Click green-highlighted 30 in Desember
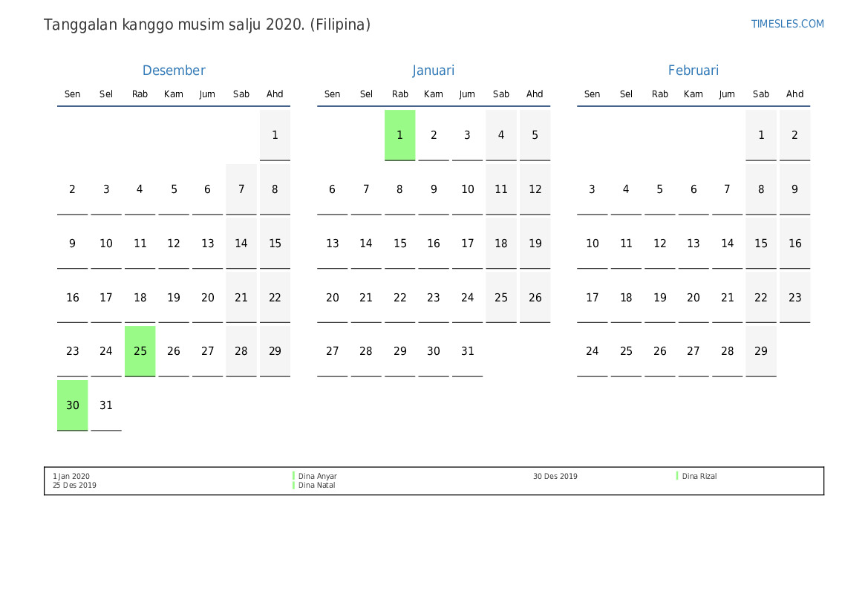 pyautogui.click(x=73, y=405)
